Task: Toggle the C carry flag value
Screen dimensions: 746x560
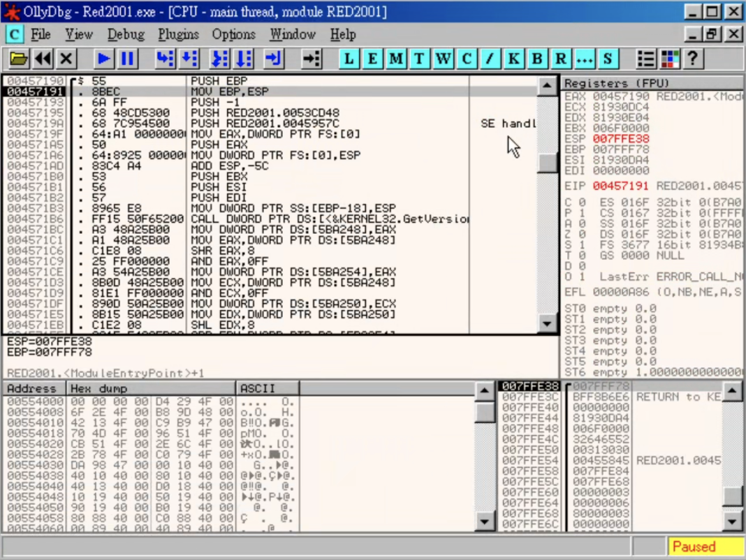Action: [581, 202]
